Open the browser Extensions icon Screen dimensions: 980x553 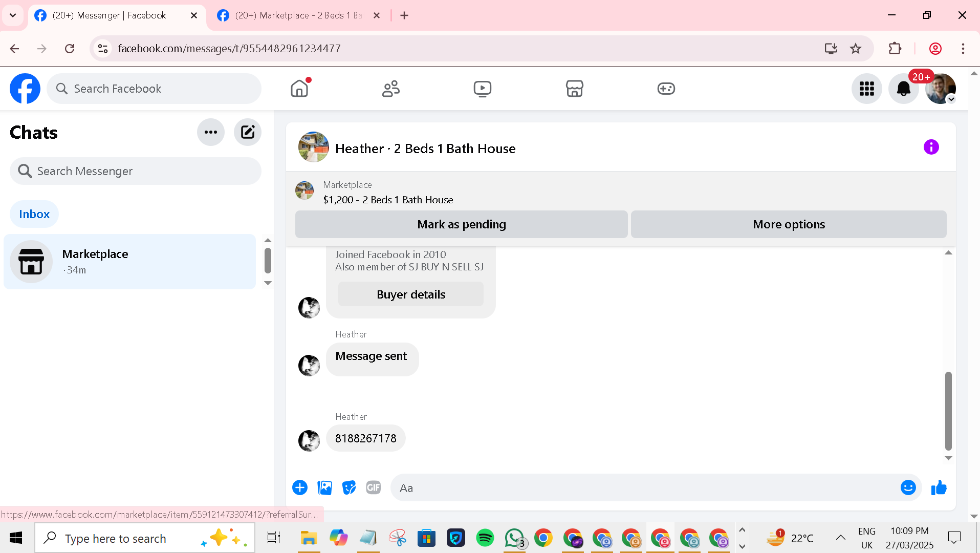pos(895,49)
